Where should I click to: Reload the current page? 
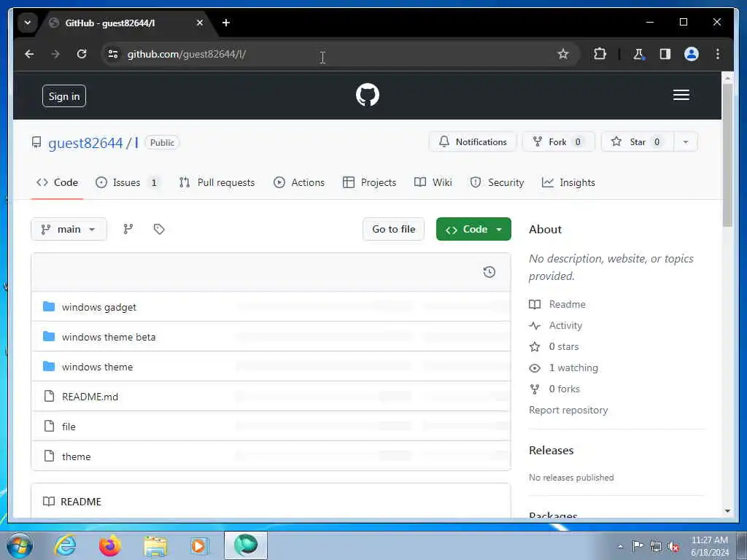(82, 54)
